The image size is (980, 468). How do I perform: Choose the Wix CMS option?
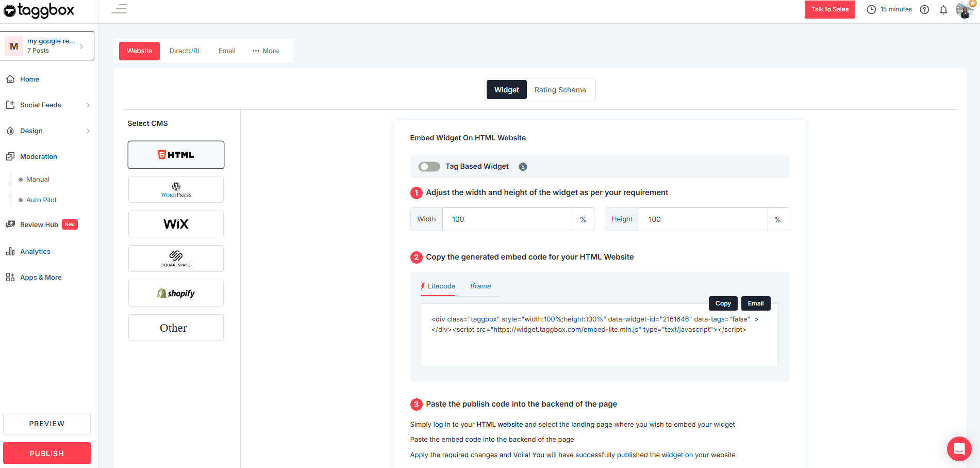[x=176, y=224]
